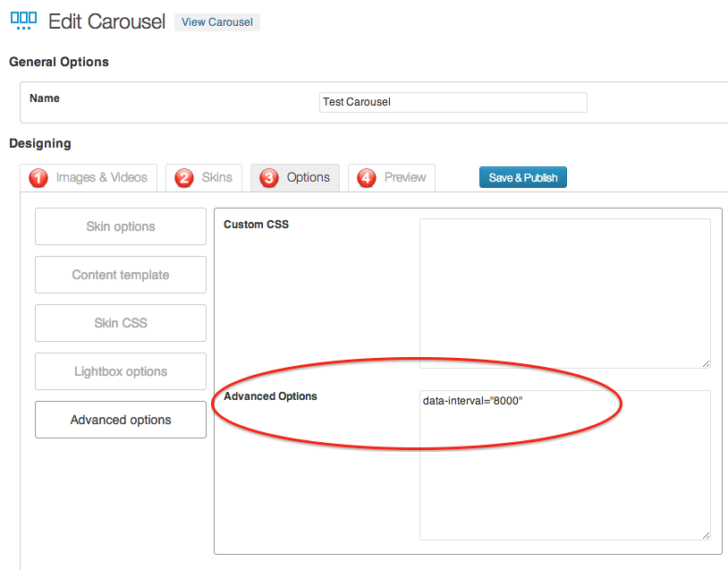Focus the Name field containing Test Carousel

pos(453,102)
